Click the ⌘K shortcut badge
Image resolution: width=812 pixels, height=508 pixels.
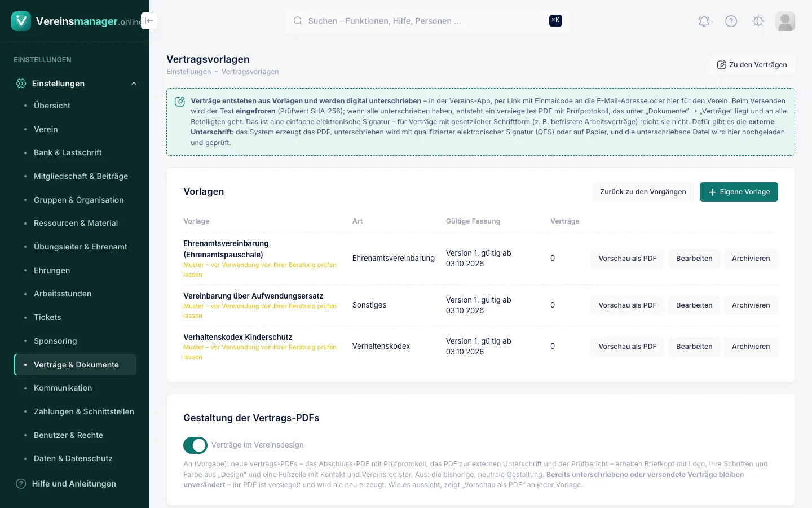[555, 20]
